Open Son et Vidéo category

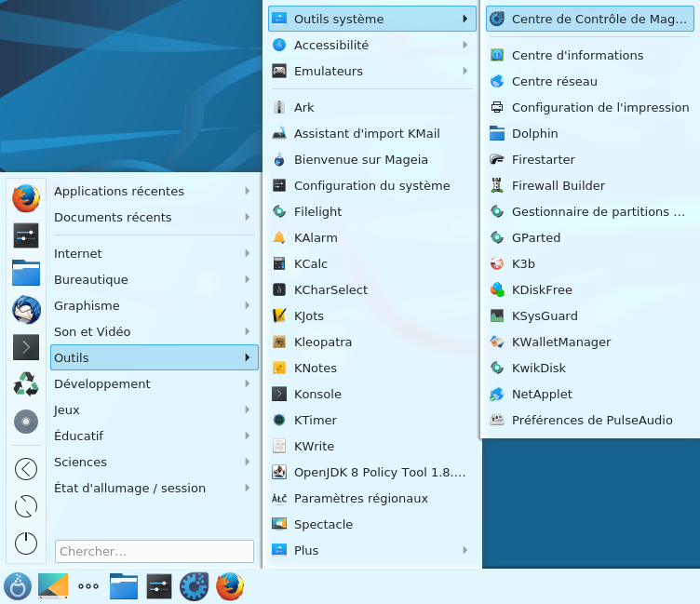coord(154,331)
